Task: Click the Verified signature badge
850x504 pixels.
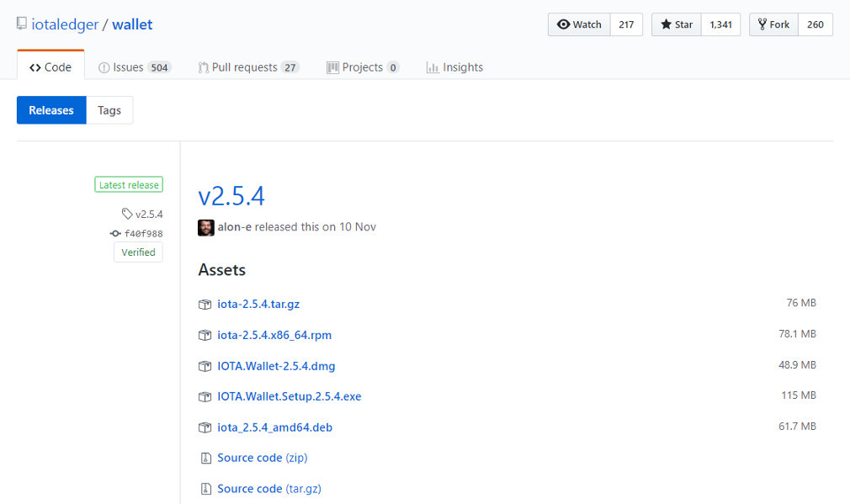Action: pyautogui.click(x=138, y=252)
